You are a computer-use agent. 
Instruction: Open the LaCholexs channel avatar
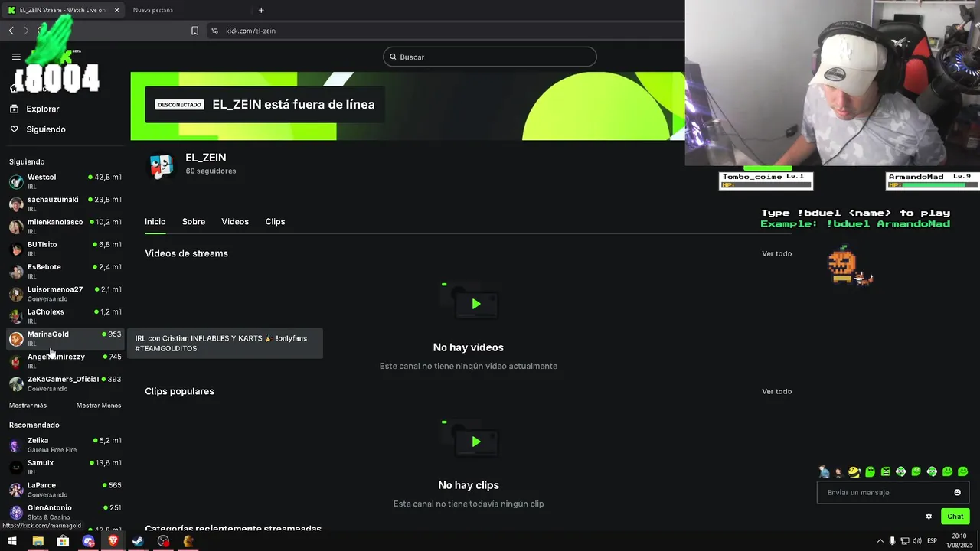click(x=16, y=317)
